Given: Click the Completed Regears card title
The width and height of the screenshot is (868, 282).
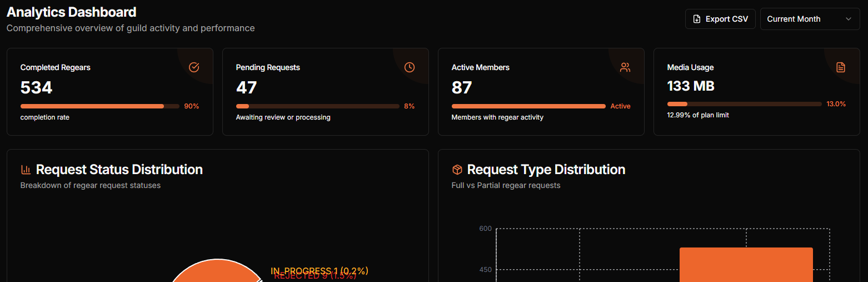Looking at the screenshot, I should tap(56, 67).
